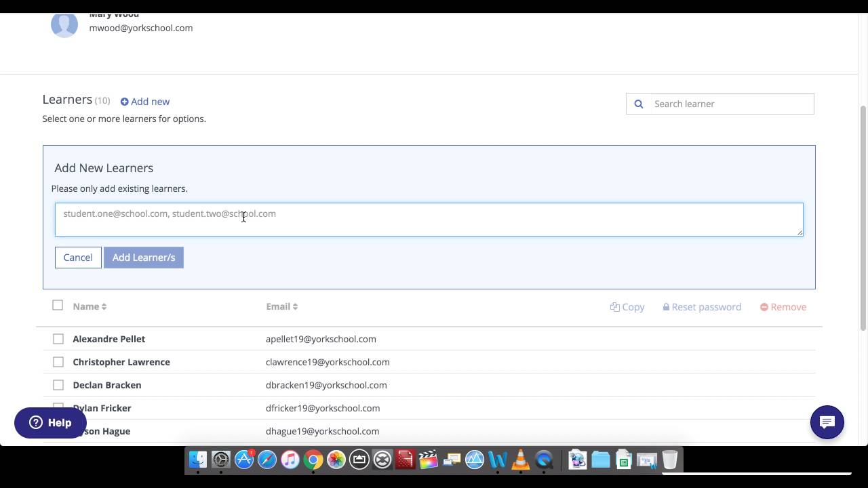Select Christopher Lawrence's checkbox
This screenshot has width=868, height=488.
pyautogui.click(x=58, y=362)
